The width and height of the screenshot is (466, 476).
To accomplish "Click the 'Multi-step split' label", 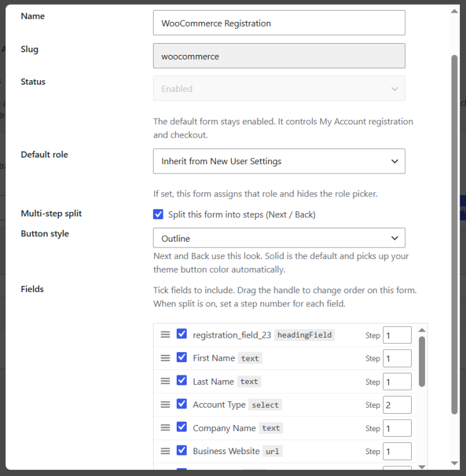I will [x=52, y=213].
